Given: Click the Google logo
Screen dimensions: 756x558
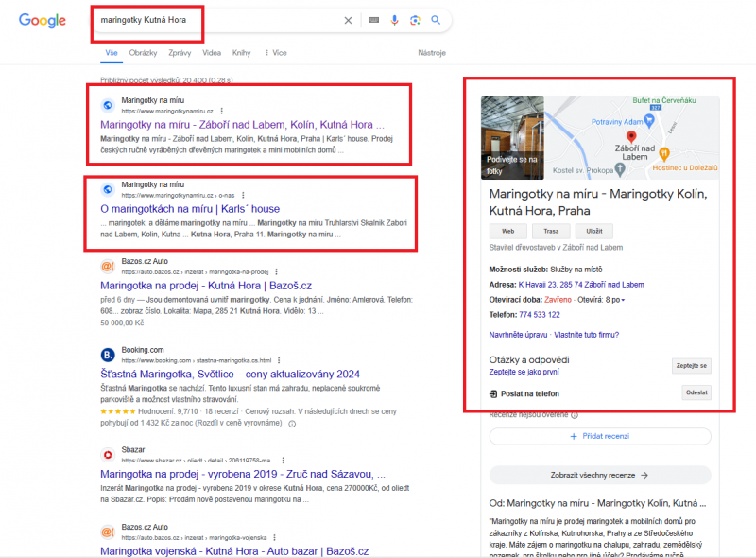Looking at the screenshot, I should coord(43,20).
